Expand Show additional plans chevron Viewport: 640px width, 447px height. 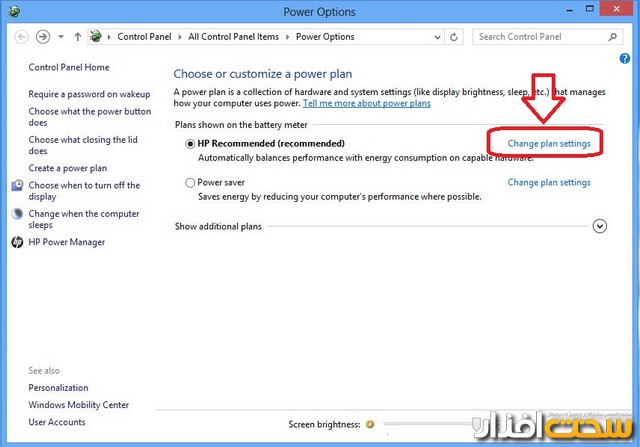(600, 226)
